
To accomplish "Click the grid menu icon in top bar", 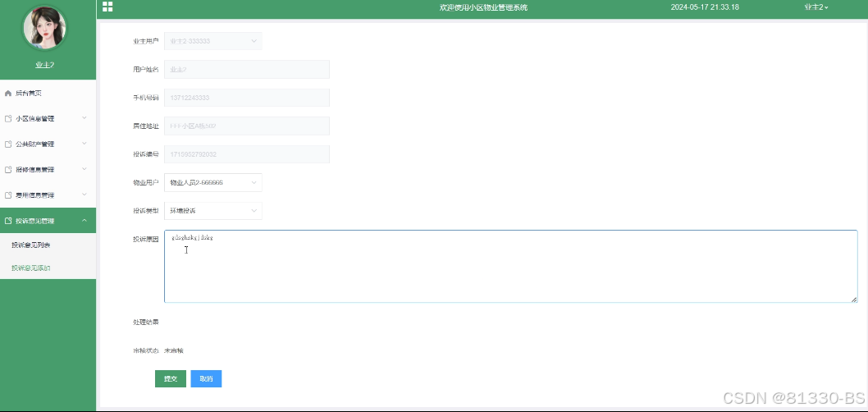I will [108, 7].
